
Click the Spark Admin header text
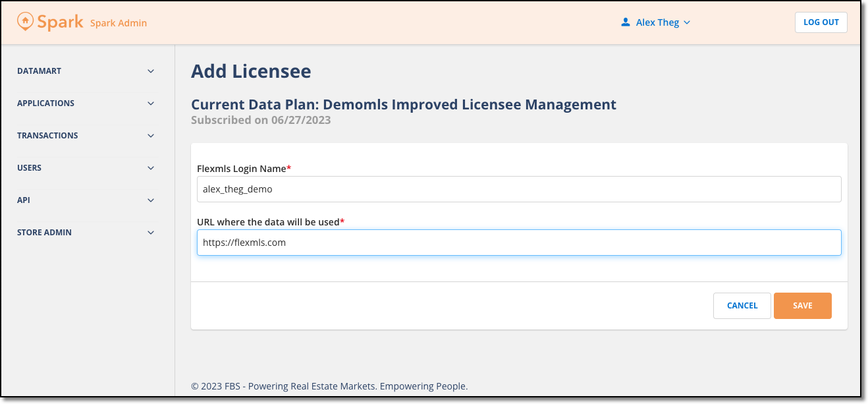(119, 23)
